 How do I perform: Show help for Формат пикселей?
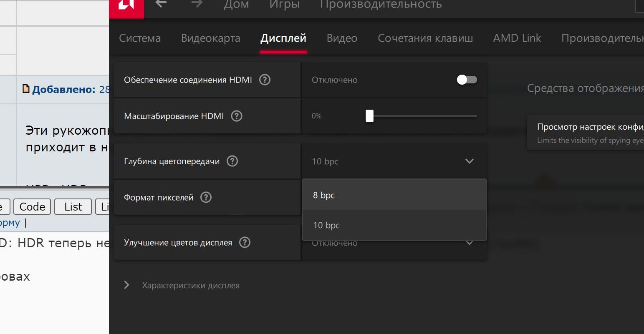click(206, 197)
